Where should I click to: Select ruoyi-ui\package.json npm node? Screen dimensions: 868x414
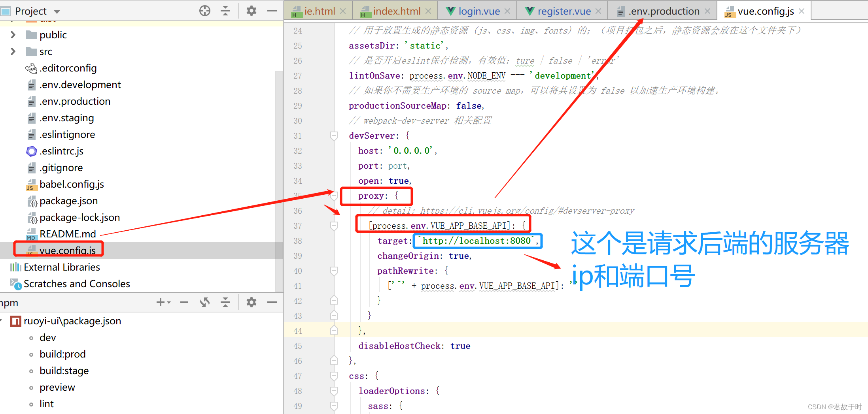click(x=72, y=321)
